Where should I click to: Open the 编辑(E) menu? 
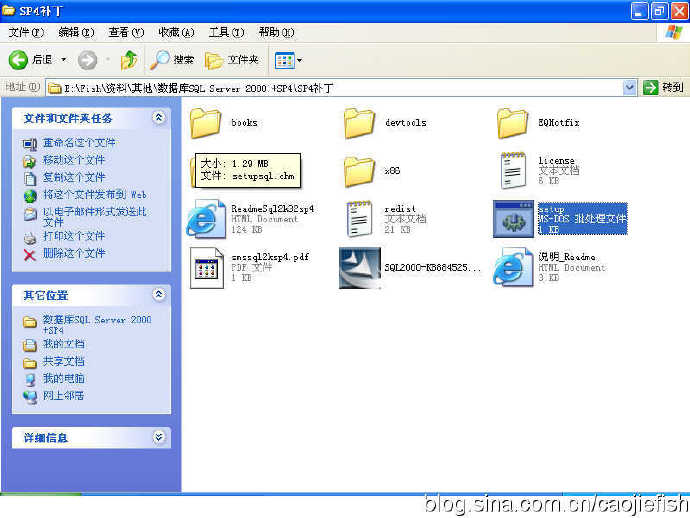(x=76, y=32)
